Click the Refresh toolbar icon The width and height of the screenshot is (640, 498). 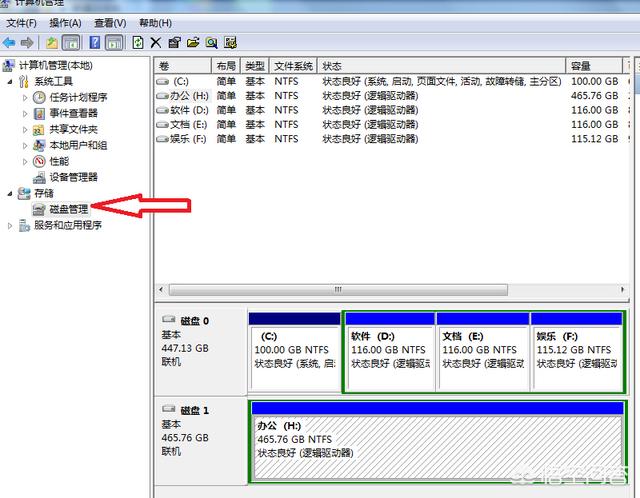tap(137, 42)
